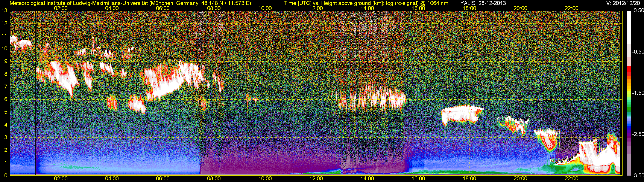This screenshot has height=182, width=644.
Task: Click the 3 km height axis label
Action: click(6, 138)
